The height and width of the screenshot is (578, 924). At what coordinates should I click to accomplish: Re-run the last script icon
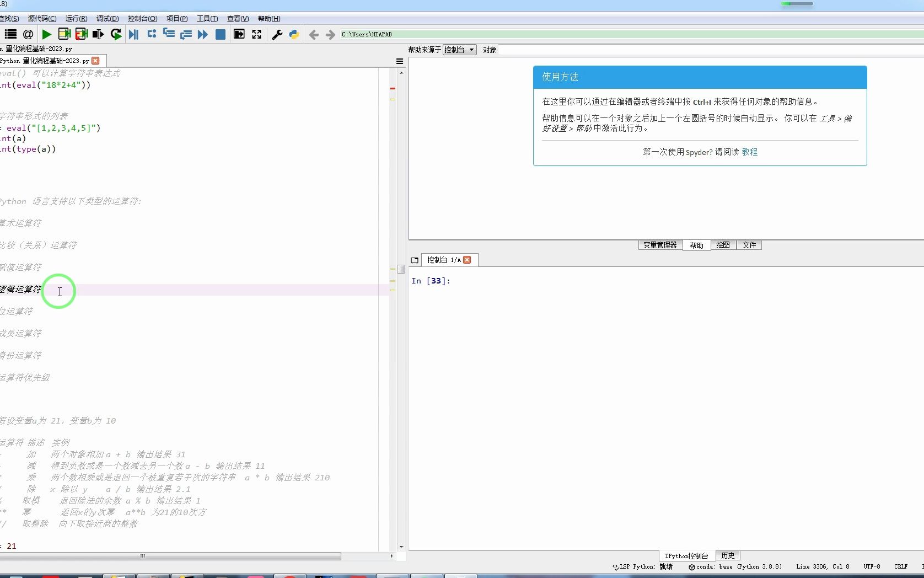pyautogui.click(x=116, y=34)
